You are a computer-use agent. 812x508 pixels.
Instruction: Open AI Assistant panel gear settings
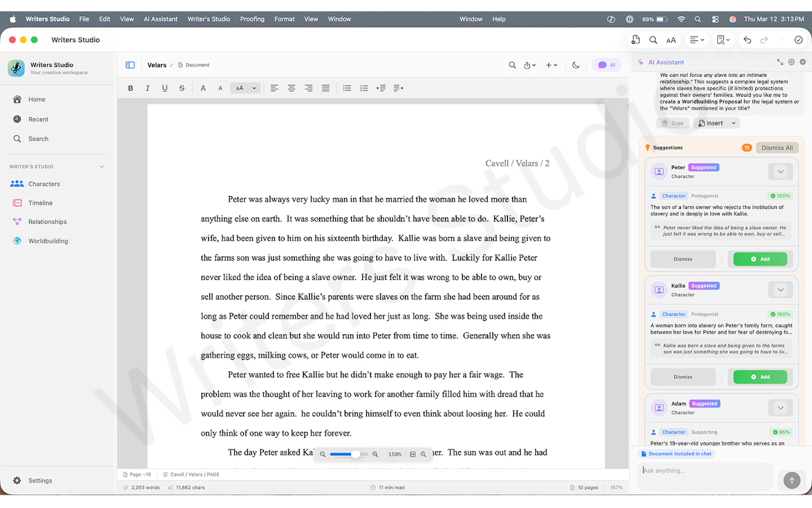(x=791, y=62)
